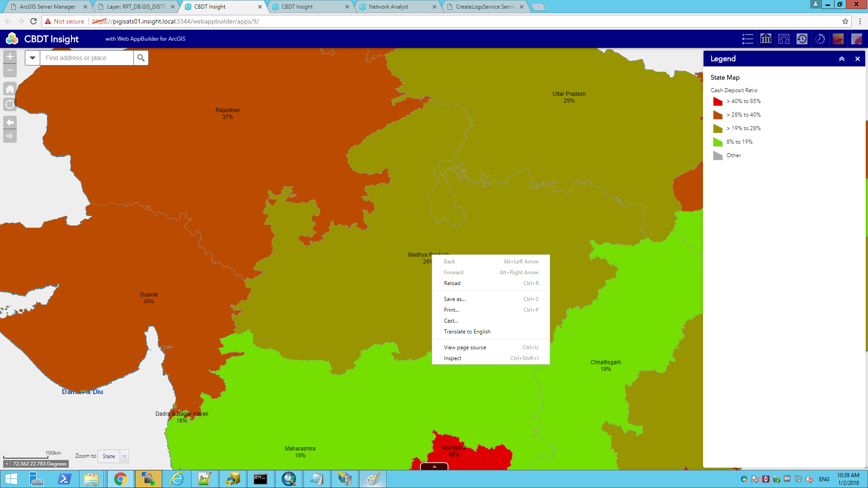Click the muted volume tray icon

809,479
